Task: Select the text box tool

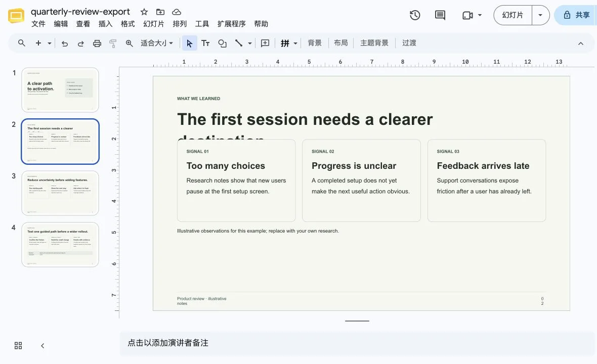Action: pyautogui.click(x=205, y=43)
